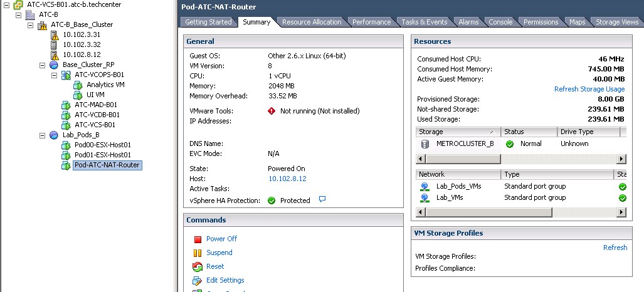
Task: Open the Resource Allocation tab
Action: (x=312, y=22)
